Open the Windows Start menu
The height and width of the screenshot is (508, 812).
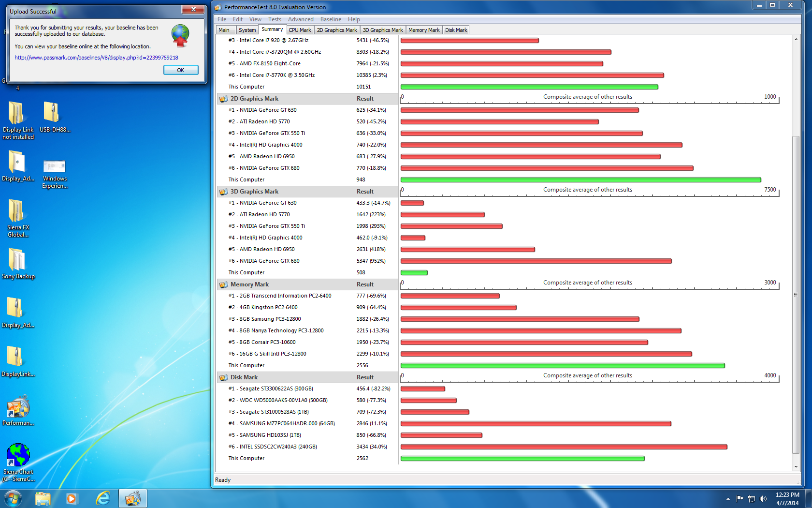[x=13, y=498]
